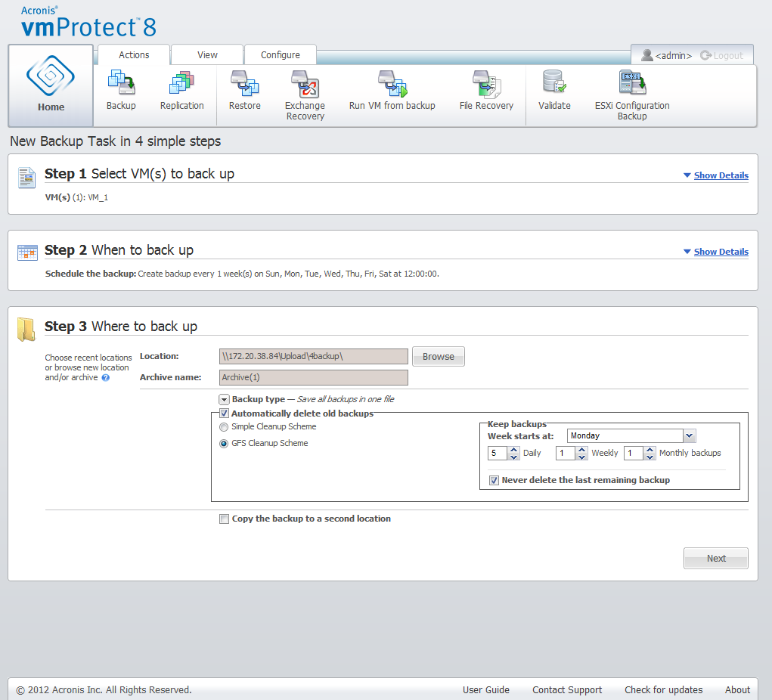
Task: Decrease the Monthly backups count
Action: 650,457
